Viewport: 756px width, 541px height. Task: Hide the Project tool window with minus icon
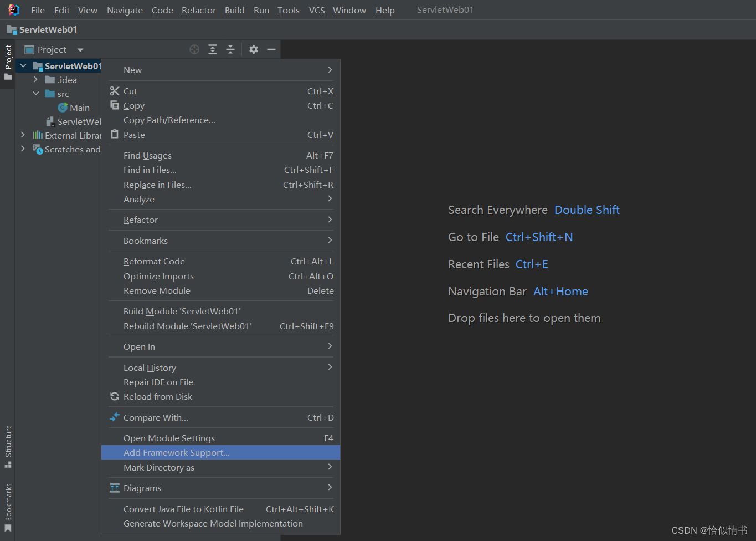pyautogui.click(x=271, y=49)
